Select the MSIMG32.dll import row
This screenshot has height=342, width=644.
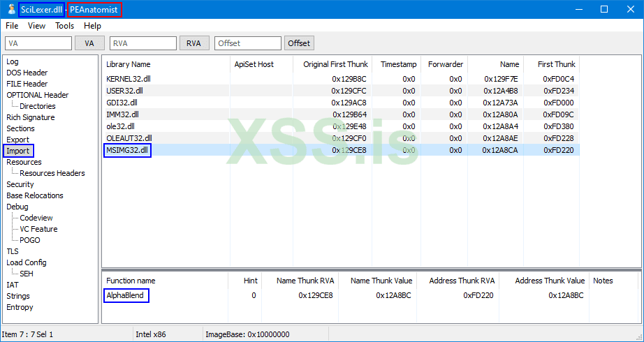(340, 150)
